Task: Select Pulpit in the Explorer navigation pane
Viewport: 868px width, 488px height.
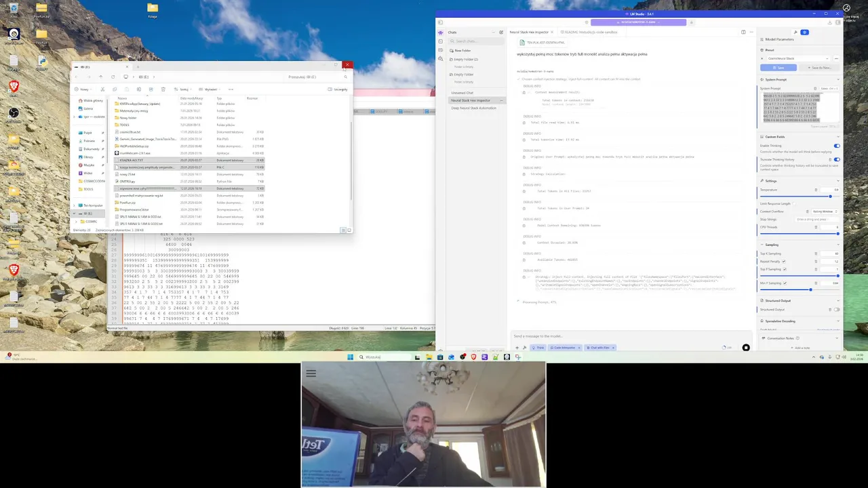Action: (87, 133)
